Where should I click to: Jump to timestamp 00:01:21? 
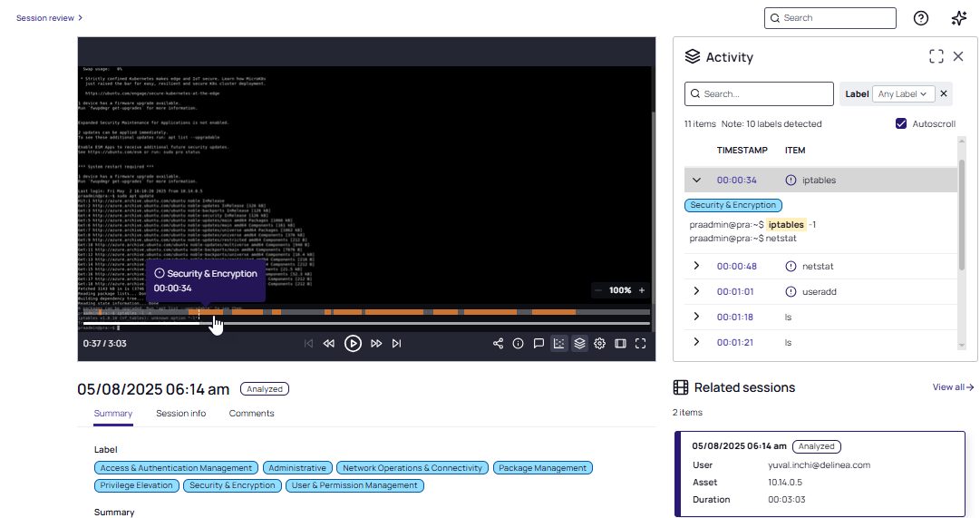point(735,343)
